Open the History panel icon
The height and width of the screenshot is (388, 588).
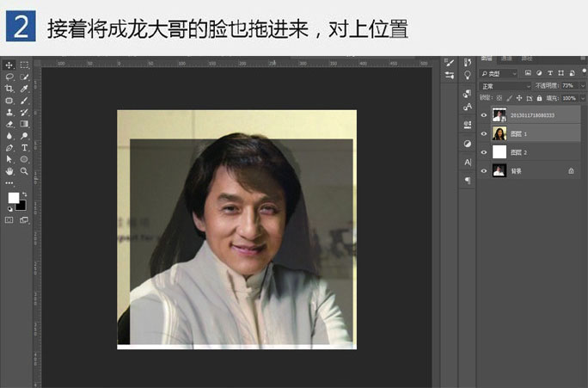coord(468,63)
